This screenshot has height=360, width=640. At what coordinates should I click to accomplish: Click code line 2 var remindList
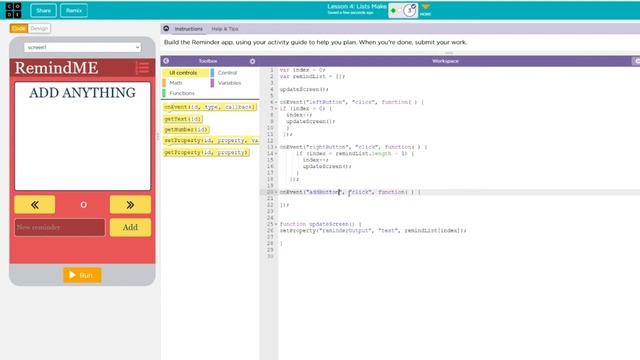tap(312, 76)
